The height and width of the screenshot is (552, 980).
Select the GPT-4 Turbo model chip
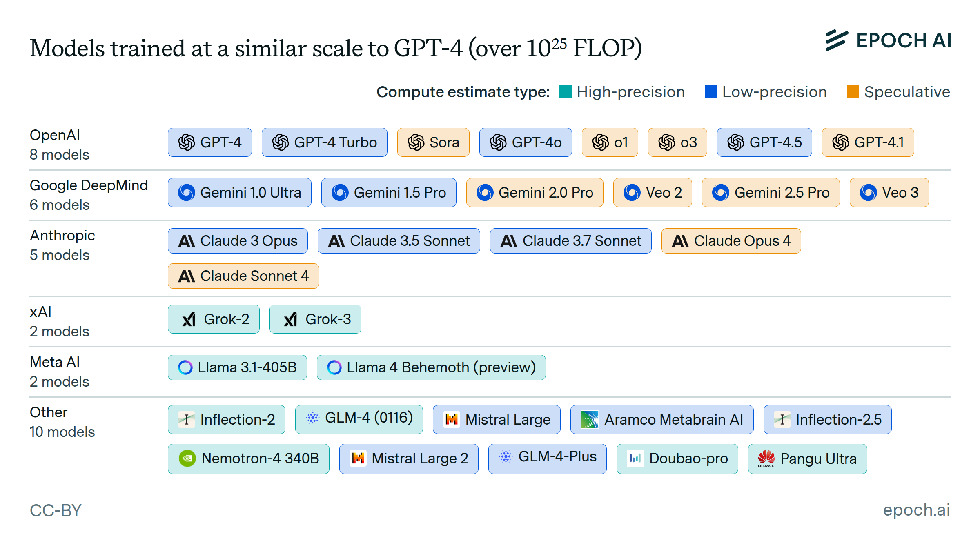tap(324, 142)
